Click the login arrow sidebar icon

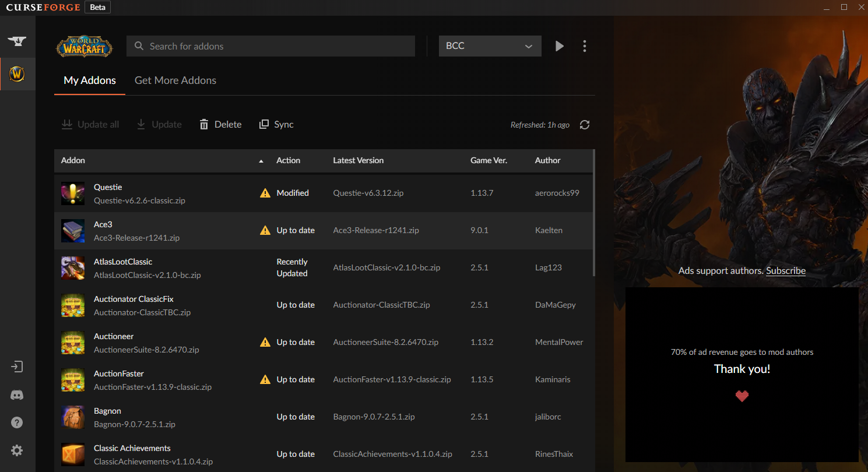17,367
